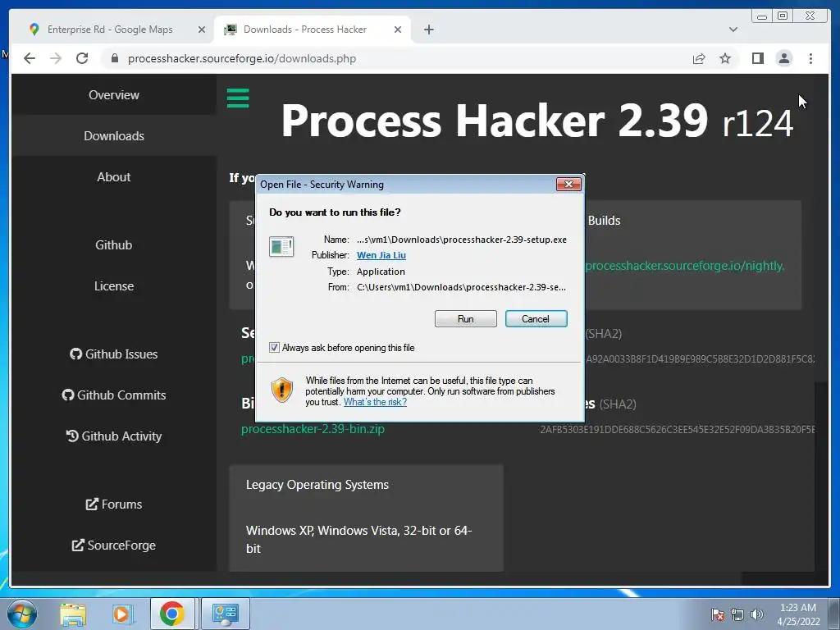Close the Google Maps tab
This screenshot has height=630, width=840.
[x=202, y=30]
